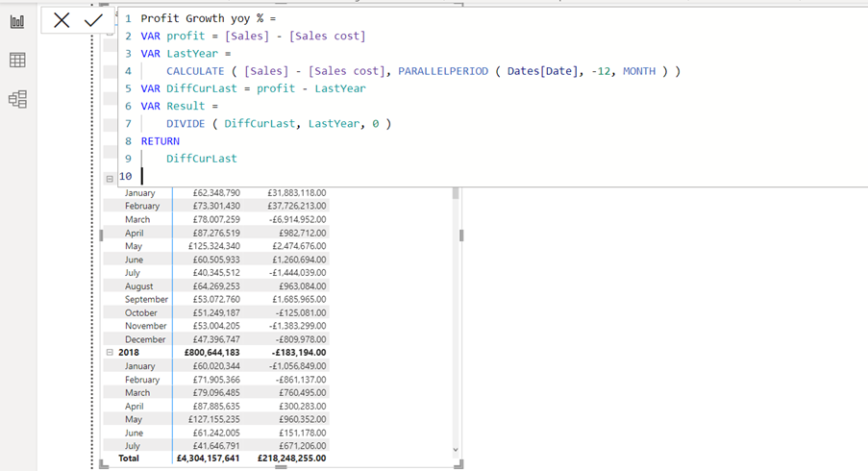
Task: Select the March 2018 row label
Action: 137,392
